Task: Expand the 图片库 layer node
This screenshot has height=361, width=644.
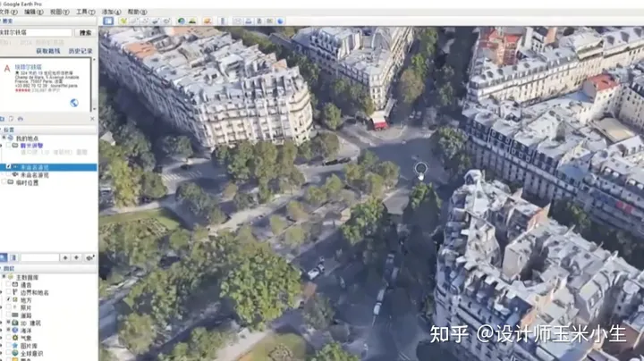Action: coord(1,346)
